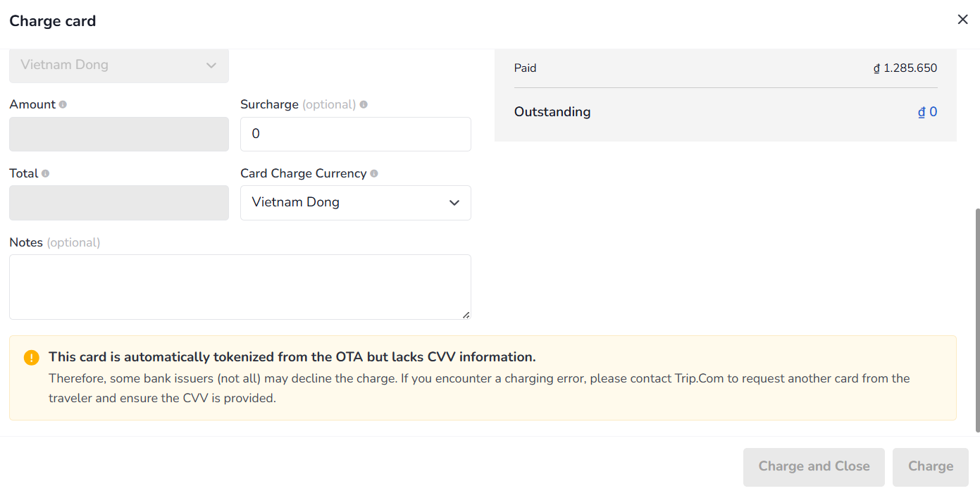This screenshot has height=498, width=980.
Task: Open the Outstanding ₫ 0 link
Action: coord(927,112)
